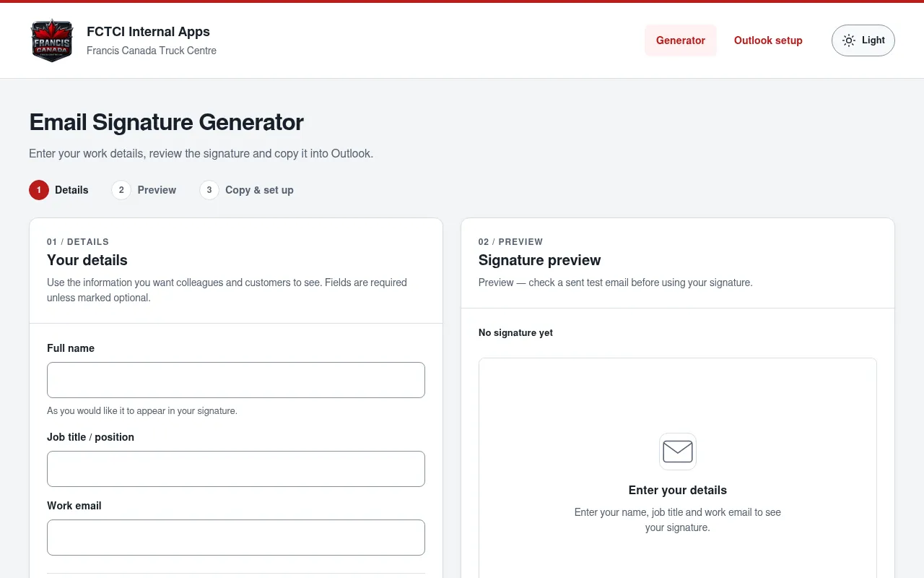Focus the Job title / position field
The width and height of the screenshot is (924, 578).
[236, 469]
